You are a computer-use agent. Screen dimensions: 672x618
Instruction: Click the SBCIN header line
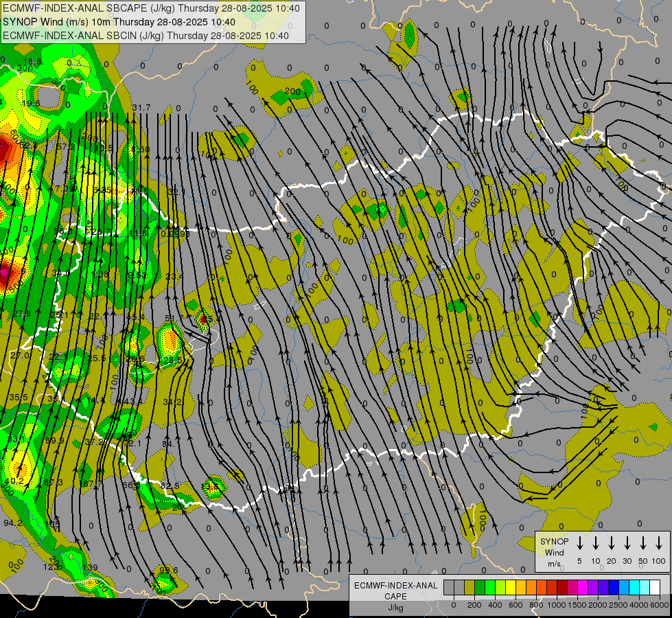146,36
